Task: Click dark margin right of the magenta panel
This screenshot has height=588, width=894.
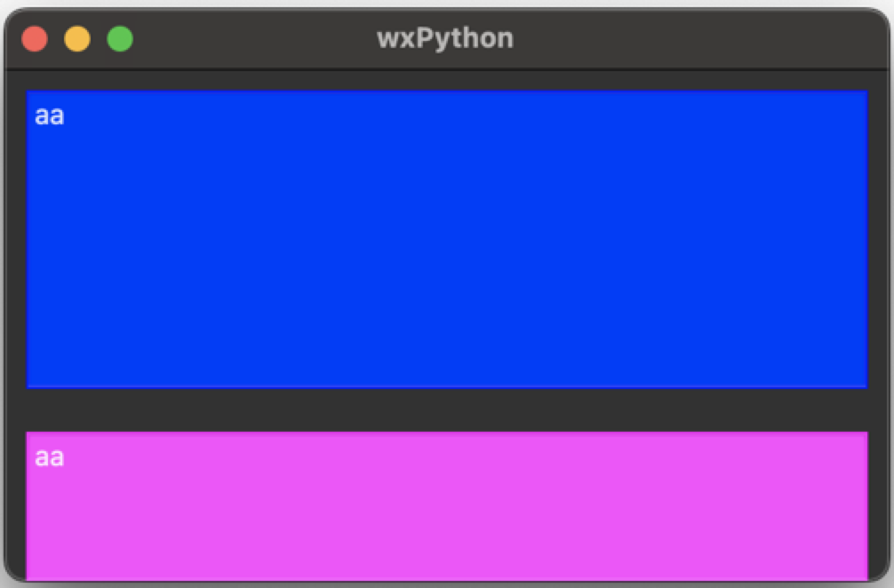Action: click(878, 505)
